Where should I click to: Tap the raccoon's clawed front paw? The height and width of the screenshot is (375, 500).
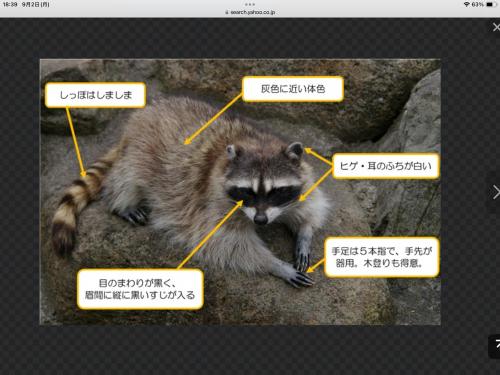point(301,278)
